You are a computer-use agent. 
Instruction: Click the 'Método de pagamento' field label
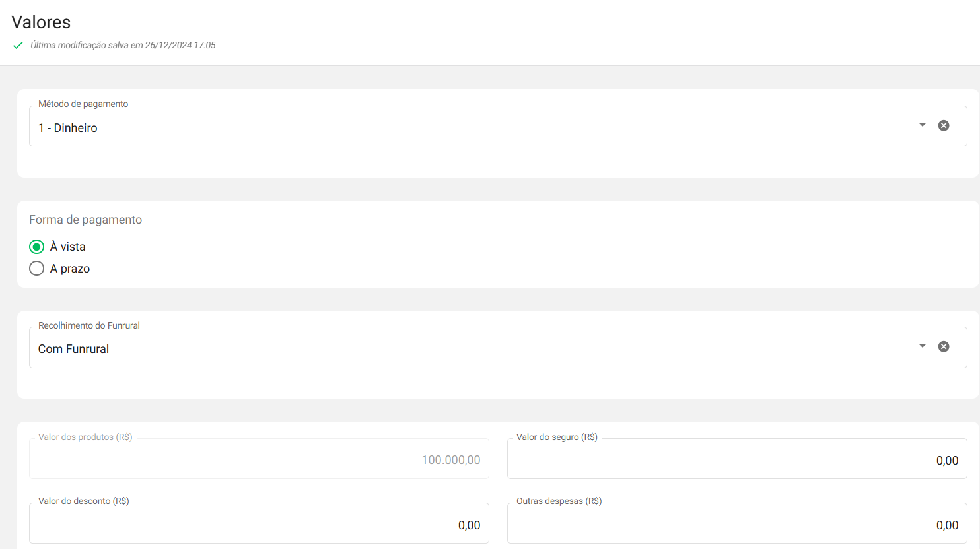point(83,104)
